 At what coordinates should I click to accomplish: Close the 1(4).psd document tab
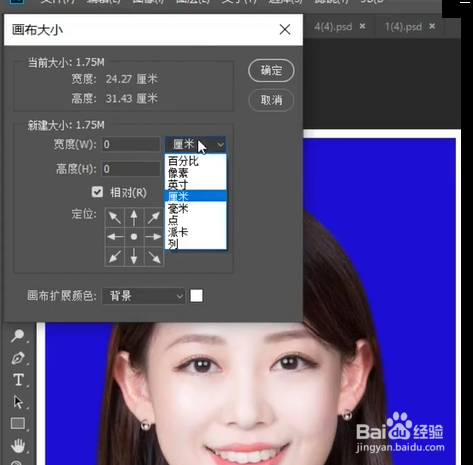[432, 26]
